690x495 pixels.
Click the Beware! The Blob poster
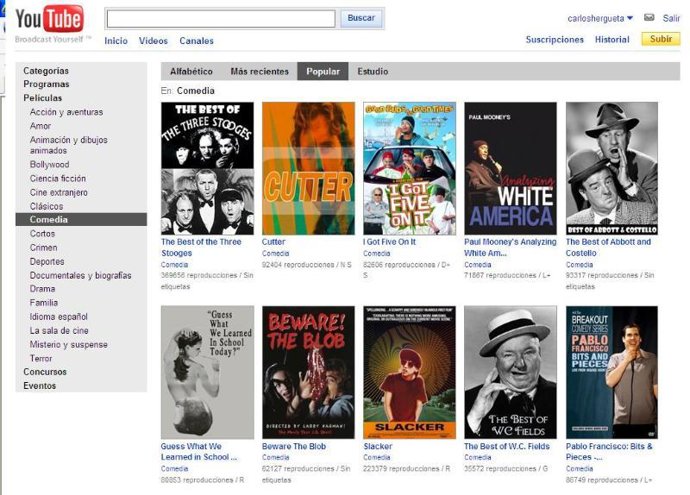[x=308, y=372]
